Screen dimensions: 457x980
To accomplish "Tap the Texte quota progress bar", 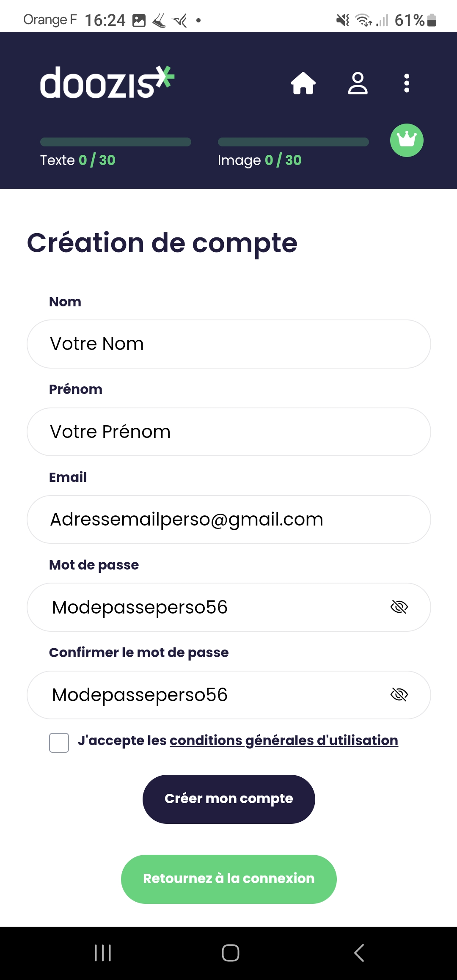I will click(116, 142).
